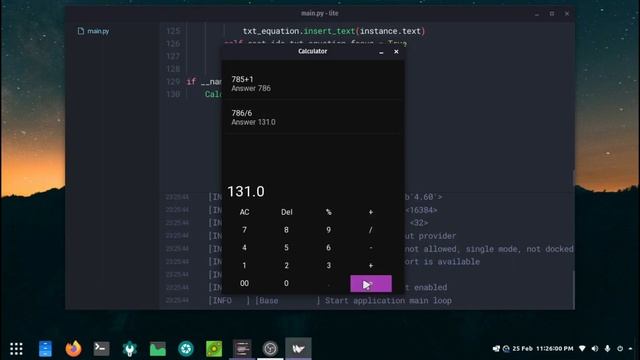Viewport: 640px width, 360px height.
Task: Tap the minus key on calculator
Action: (371, 248)
